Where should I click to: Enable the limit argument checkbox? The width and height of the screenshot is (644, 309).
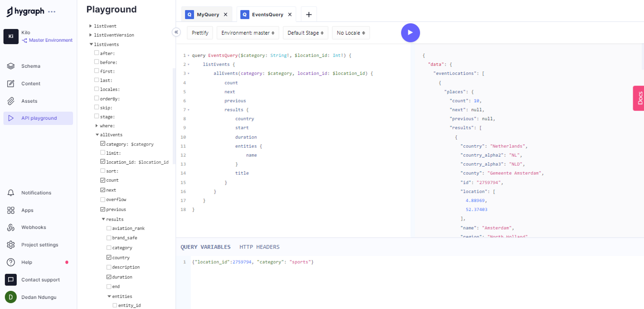tap(103, 152)
